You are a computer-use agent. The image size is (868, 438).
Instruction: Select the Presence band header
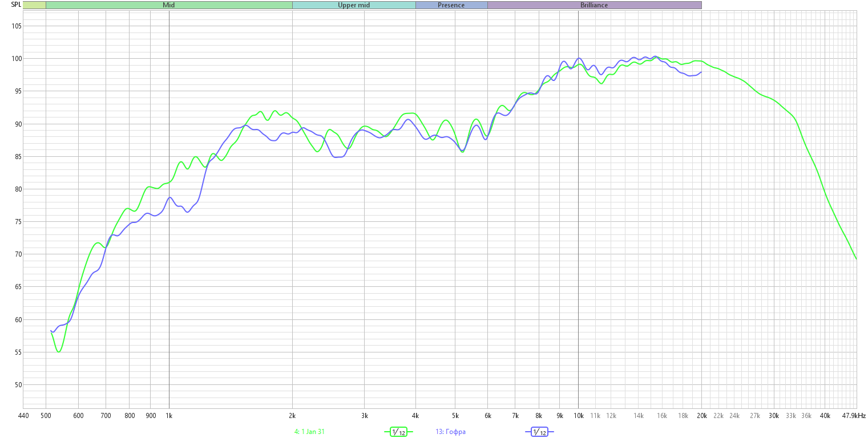coord(451,5)
